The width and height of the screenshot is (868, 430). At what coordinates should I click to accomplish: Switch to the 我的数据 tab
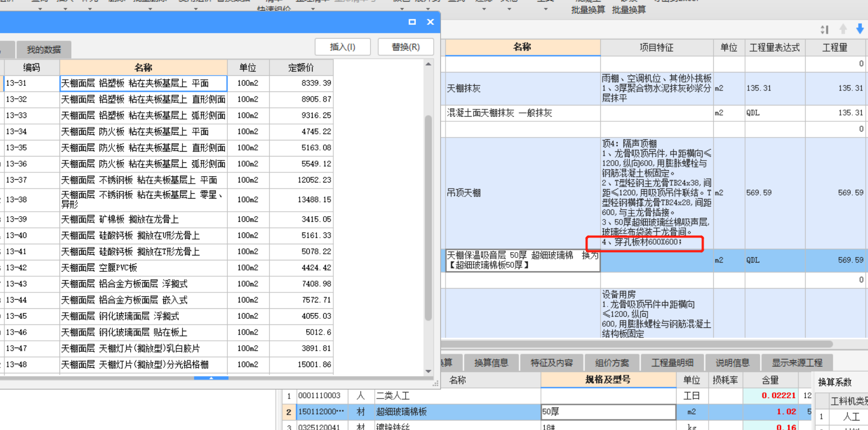click(x=44, y=50)
